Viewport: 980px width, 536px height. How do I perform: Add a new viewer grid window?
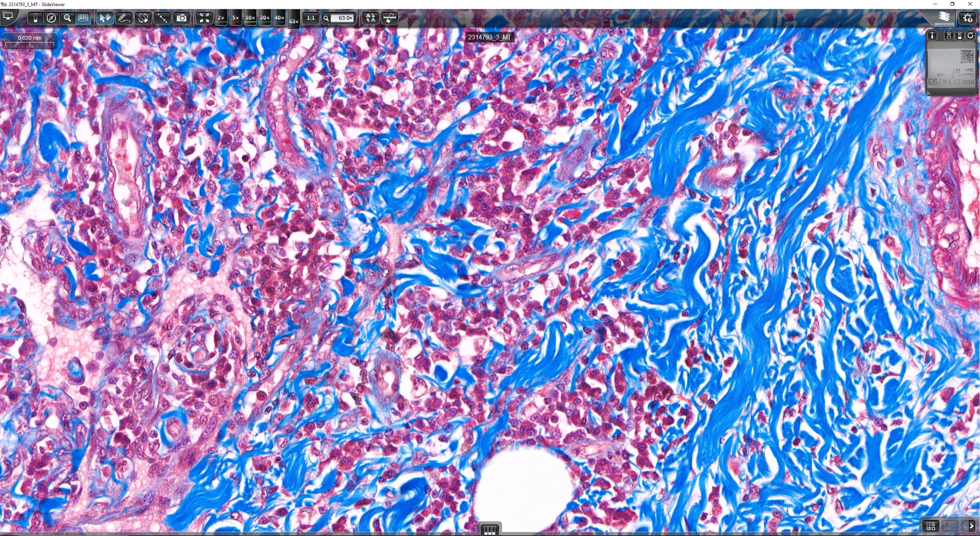[931, 526]
